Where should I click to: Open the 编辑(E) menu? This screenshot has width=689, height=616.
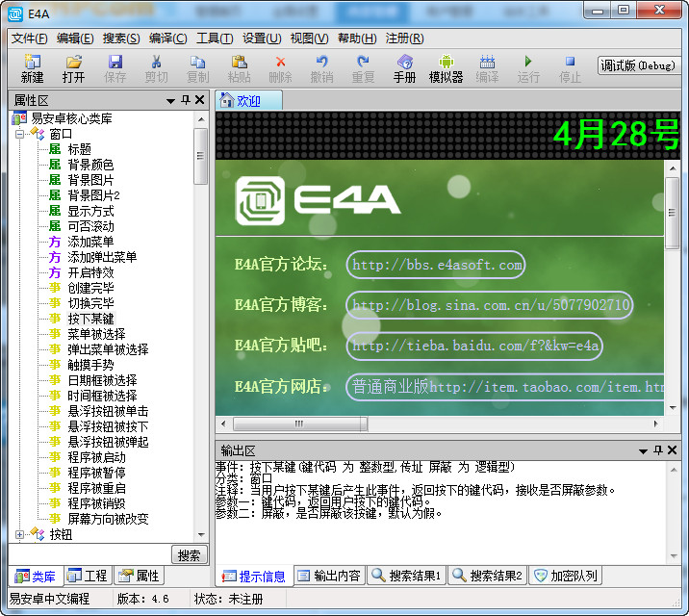pos(75,38)
